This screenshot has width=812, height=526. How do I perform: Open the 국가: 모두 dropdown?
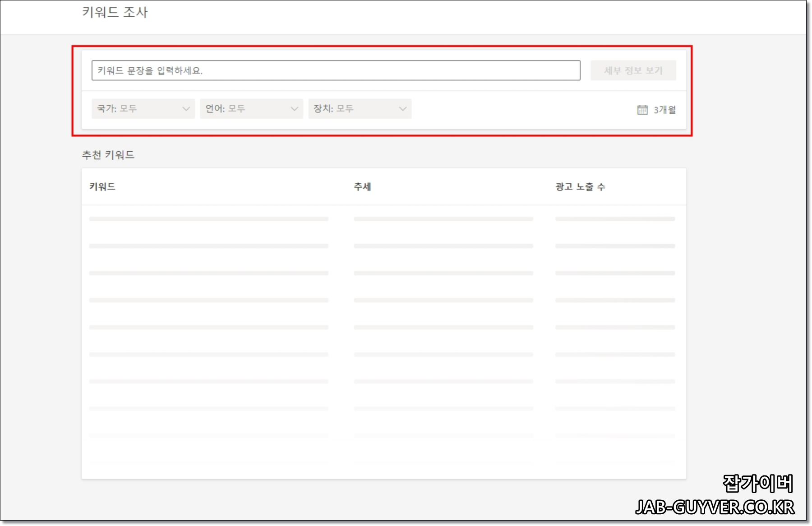(x=143, y=109)
